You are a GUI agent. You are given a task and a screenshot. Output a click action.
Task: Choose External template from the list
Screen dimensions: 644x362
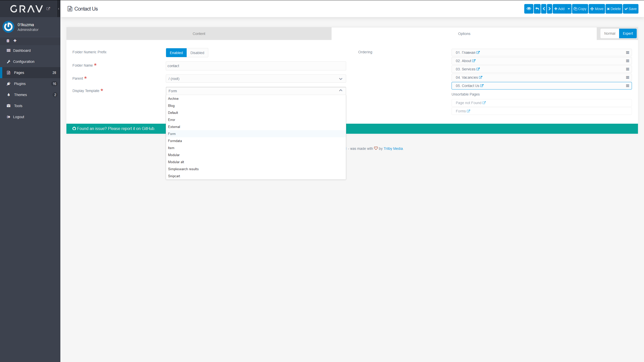[256, 127]
